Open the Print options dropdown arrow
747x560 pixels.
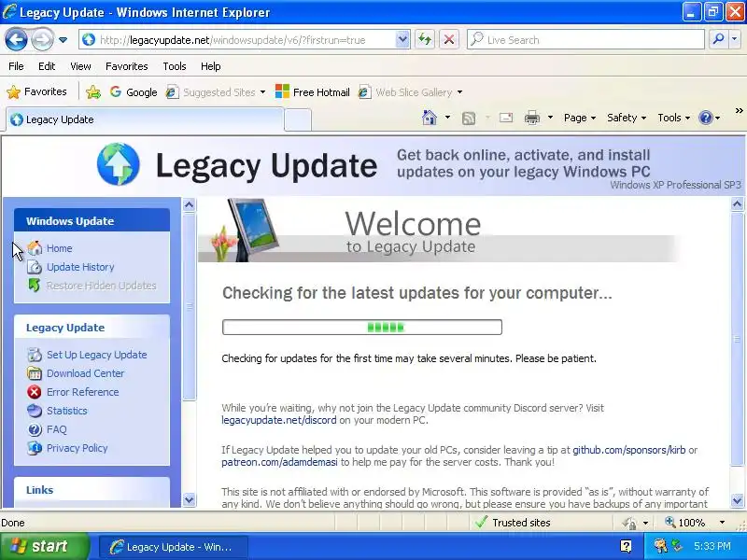550,118
